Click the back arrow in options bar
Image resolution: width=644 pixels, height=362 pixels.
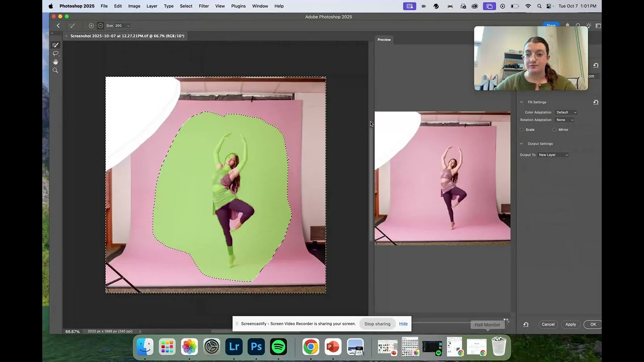(58, 26)
